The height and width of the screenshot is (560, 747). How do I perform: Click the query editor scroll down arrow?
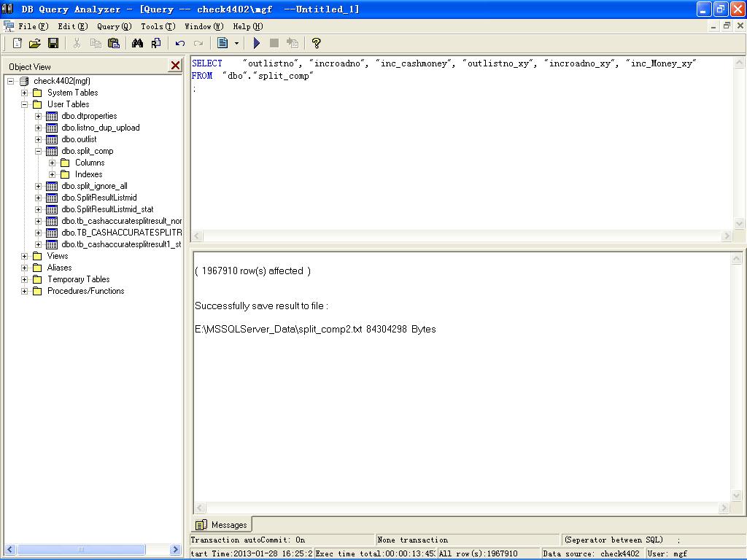point(739,223)
